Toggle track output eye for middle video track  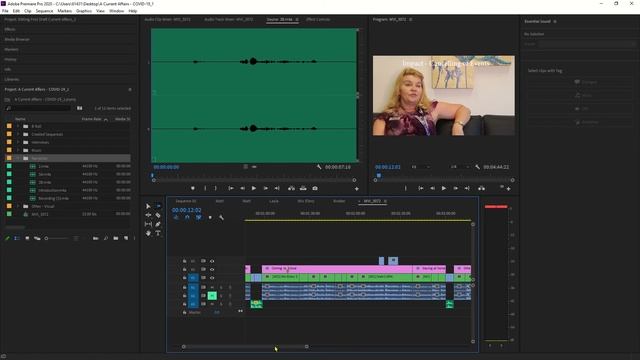coord(212,269)
